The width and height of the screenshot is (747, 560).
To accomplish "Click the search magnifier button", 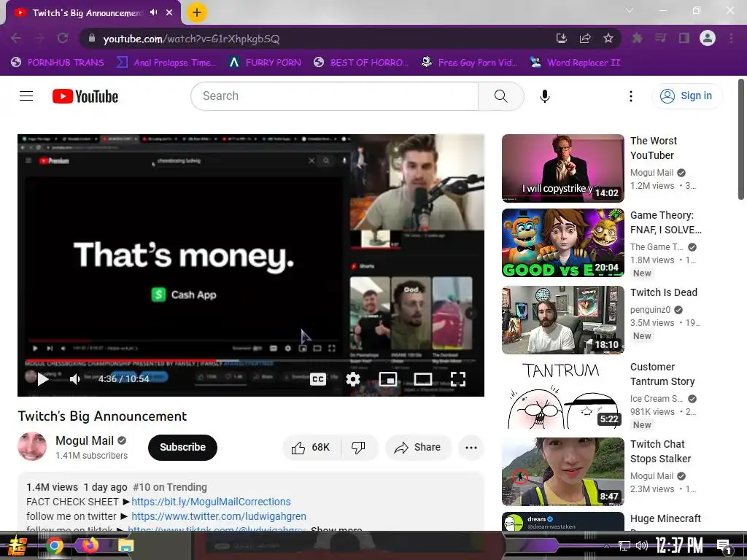I will pos(500,96).
